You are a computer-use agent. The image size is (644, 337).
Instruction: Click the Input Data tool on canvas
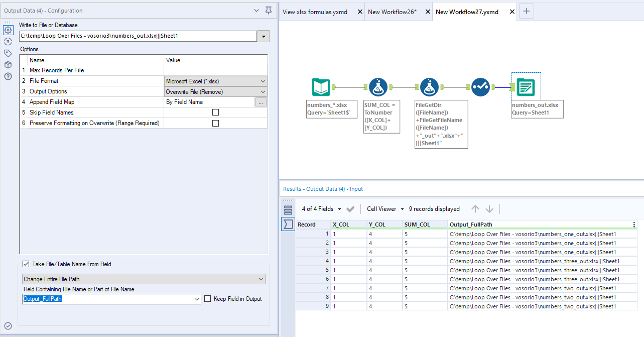pos(321,87)
